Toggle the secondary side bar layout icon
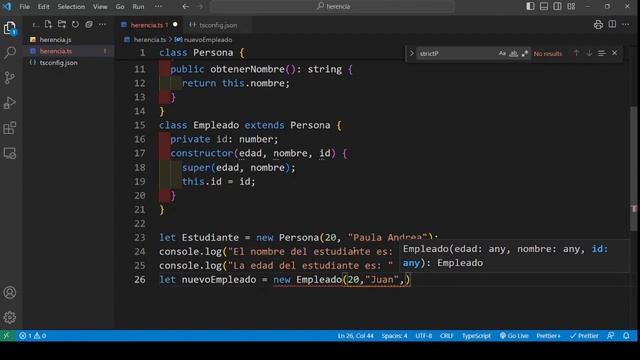The width and height of the screenshot is (640, 360). (x=557, y=7)
